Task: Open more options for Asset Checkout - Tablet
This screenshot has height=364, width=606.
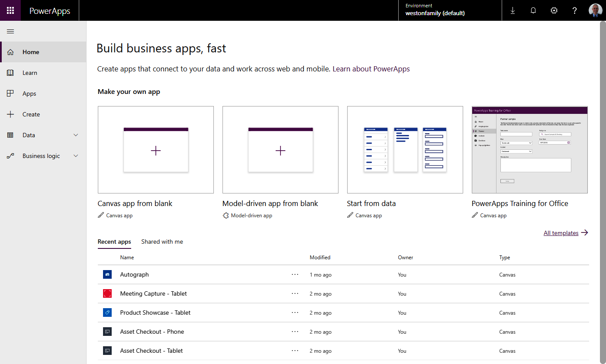Action: pos(295,351)
